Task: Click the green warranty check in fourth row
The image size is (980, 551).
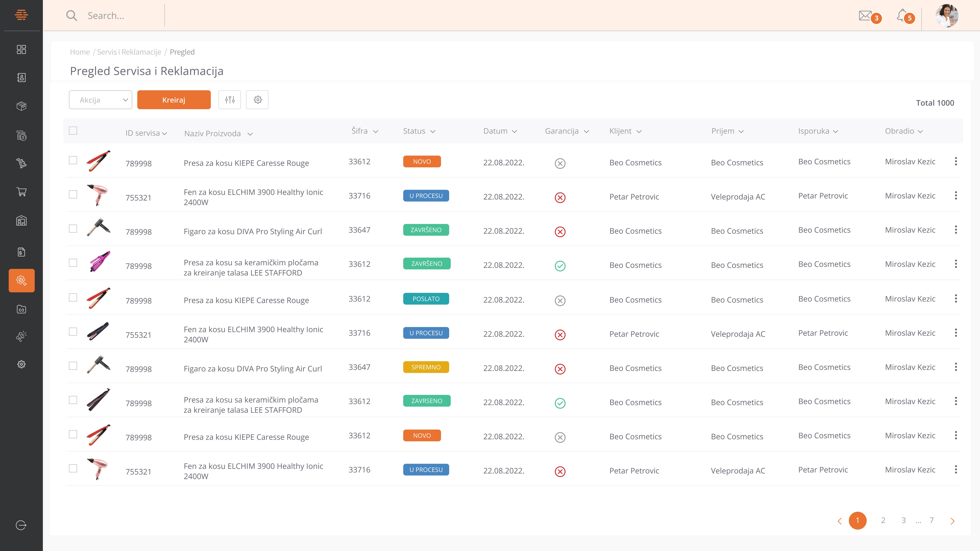Action: (x=560, y=266)
